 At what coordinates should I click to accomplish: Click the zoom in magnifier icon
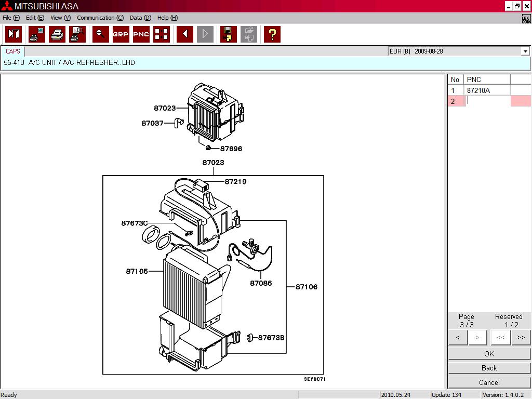(101, 34)
